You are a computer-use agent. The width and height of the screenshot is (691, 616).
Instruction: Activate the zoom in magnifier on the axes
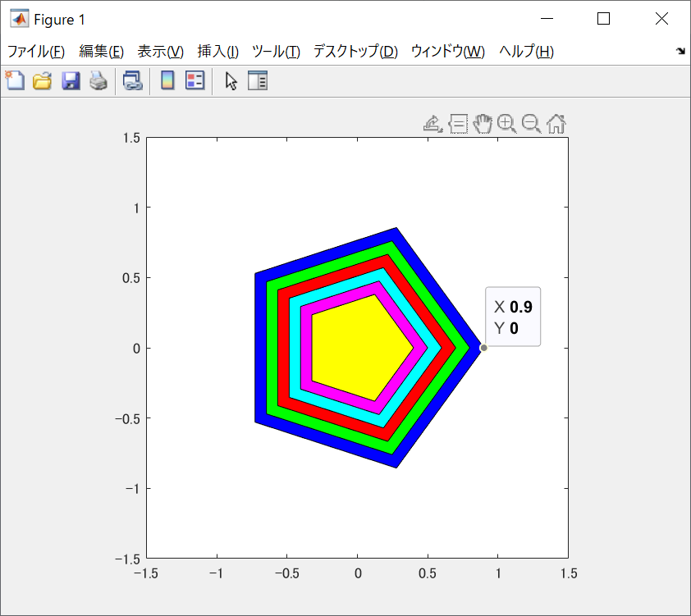click(507, 124)
